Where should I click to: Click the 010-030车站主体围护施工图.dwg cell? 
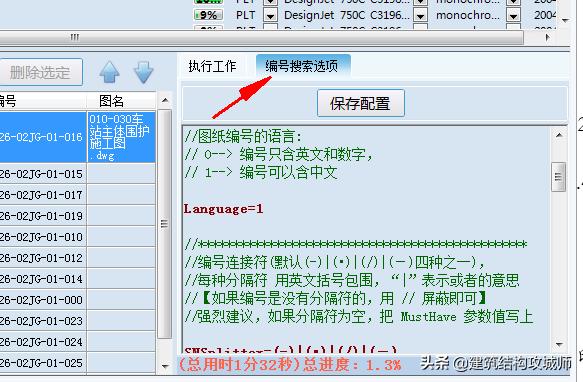(121, 137)
